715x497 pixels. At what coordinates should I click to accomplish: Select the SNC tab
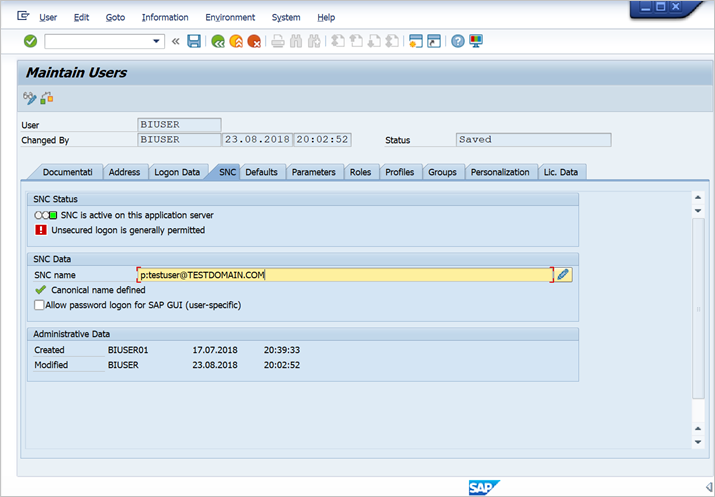[x=228, y=172]
